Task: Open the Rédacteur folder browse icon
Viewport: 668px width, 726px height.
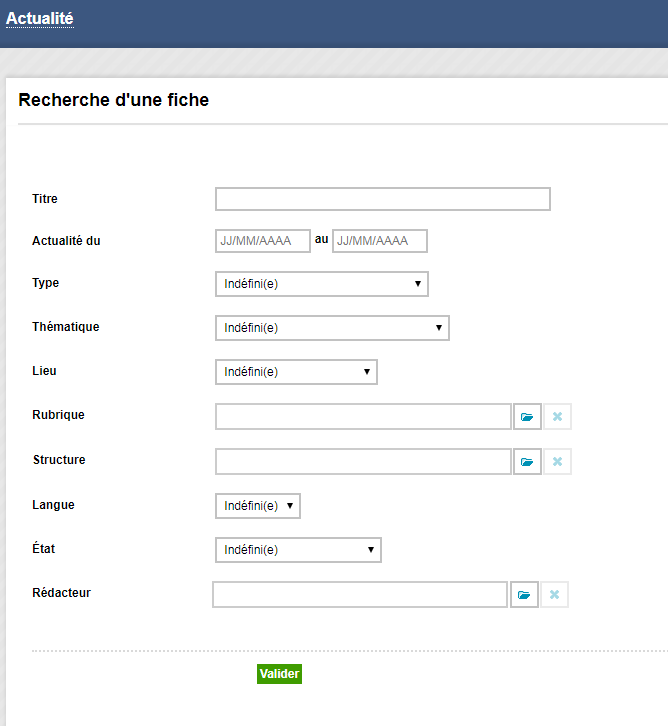Action: (x=524, y=595)
